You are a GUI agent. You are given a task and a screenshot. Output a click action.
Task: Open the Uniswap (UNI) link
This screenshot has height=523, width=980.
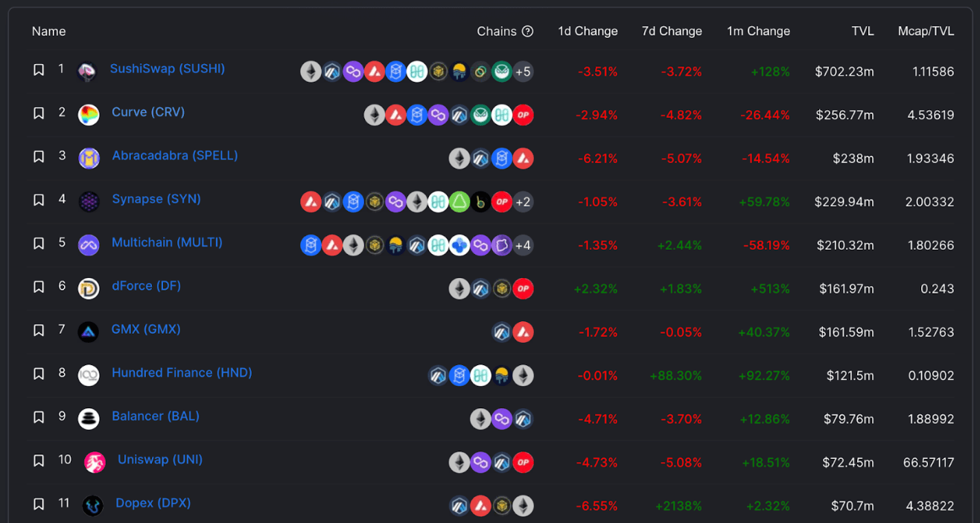coord(160,460)
